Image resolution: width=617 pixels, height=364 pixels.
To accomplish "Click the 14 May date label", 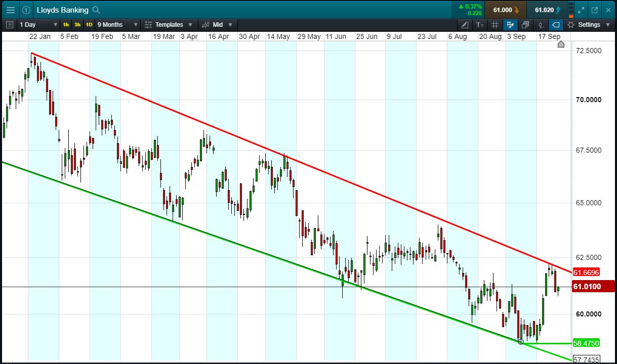I will [x=278, y=36].
